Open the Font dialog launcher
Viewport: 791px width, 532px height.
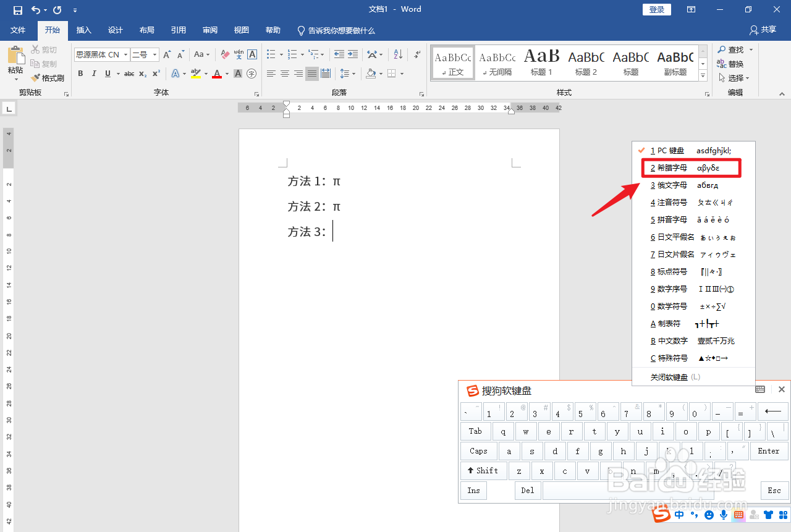point(256,95)
